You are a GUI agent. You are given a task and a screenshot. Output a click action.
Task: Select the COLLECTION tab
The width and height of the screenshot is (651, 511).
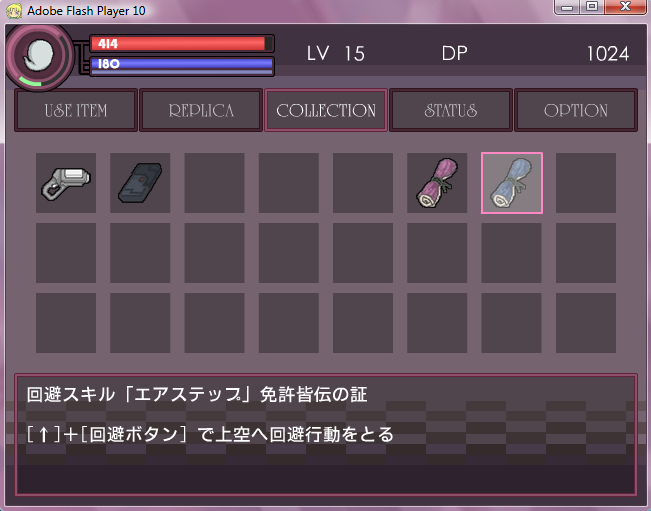(326, 110)
